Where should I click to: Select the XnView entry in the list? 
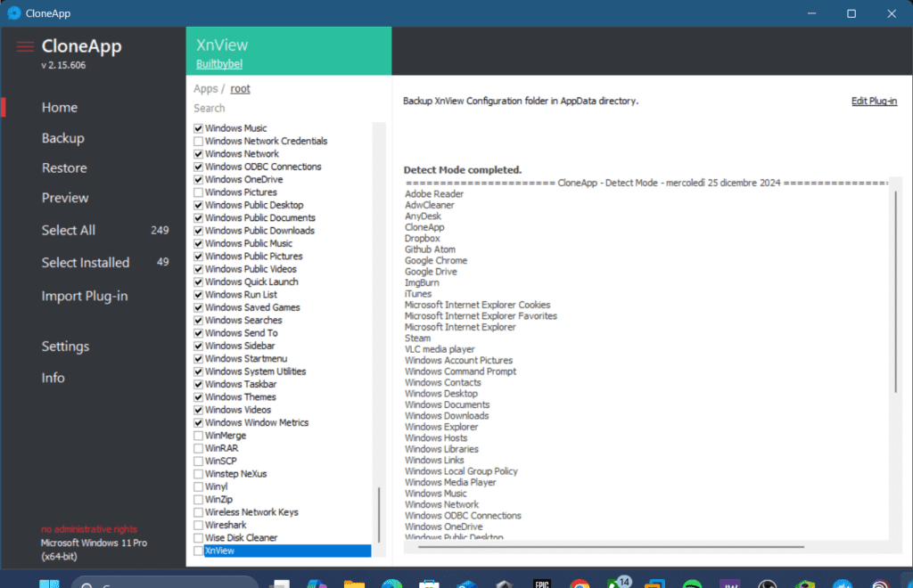click(285, 551)
